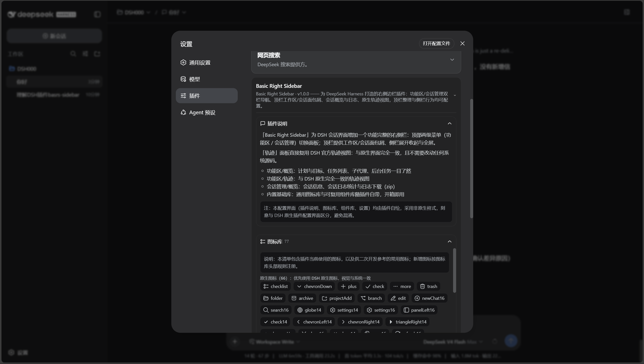Select the 插件 settings page

click(x=207, y=96)
